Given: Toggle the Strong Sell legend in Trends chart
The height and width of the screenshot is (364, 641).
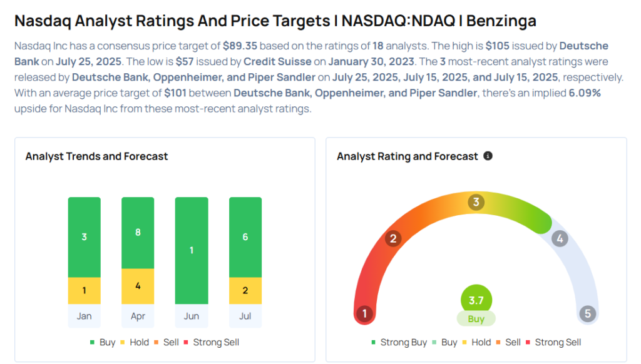Looking at the screenshot, I should click(212, 342).
